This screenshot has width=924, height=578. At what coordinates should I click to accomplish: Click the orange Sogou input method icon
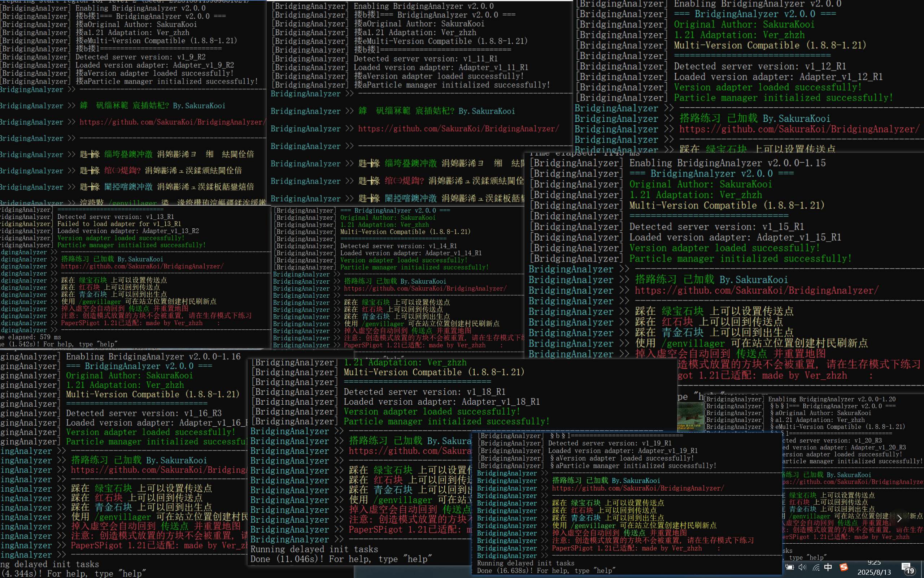[x=844, y=567]
